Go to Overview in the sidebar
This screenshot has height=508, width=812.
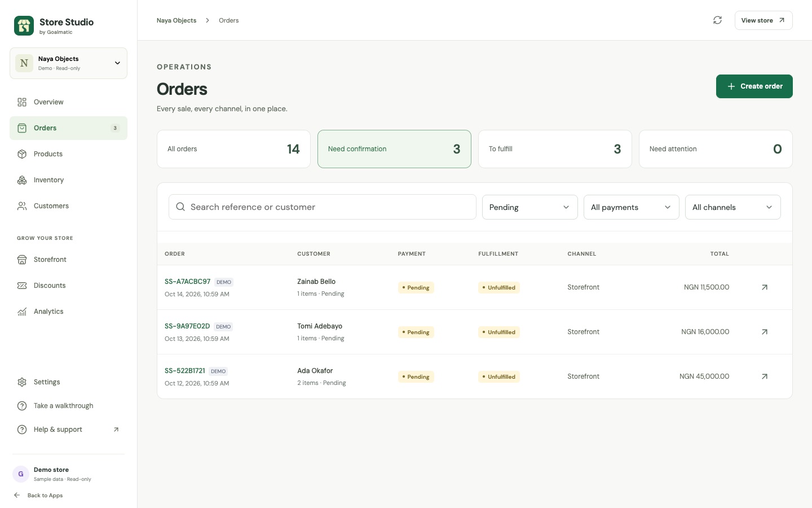68,102
